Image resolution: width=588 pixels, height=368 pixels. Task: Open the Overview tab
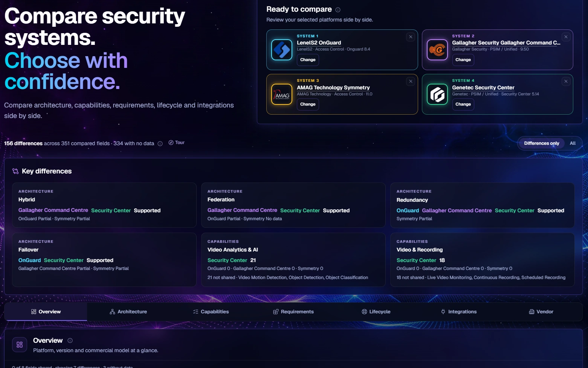(46, 312)
